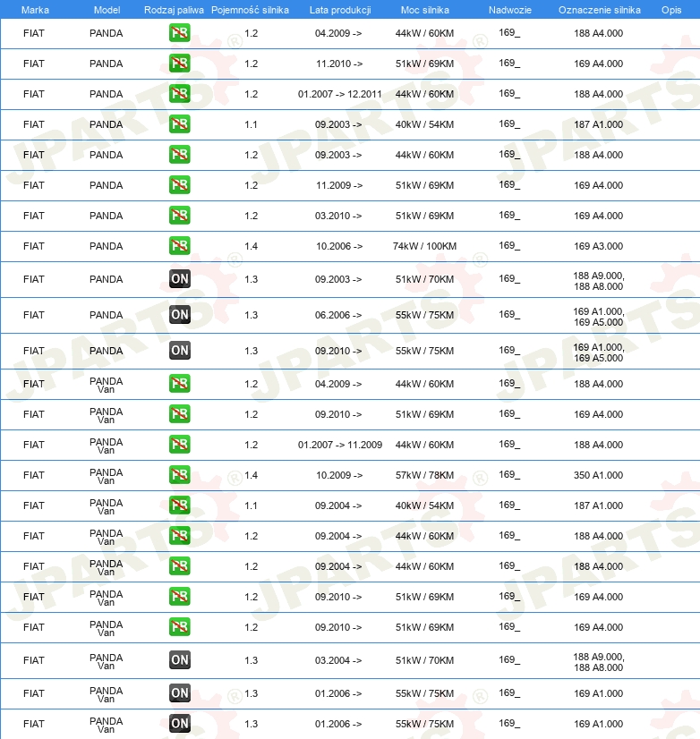Click the 'PANDA' model cell in the 11.2010 row

(107, 64)
